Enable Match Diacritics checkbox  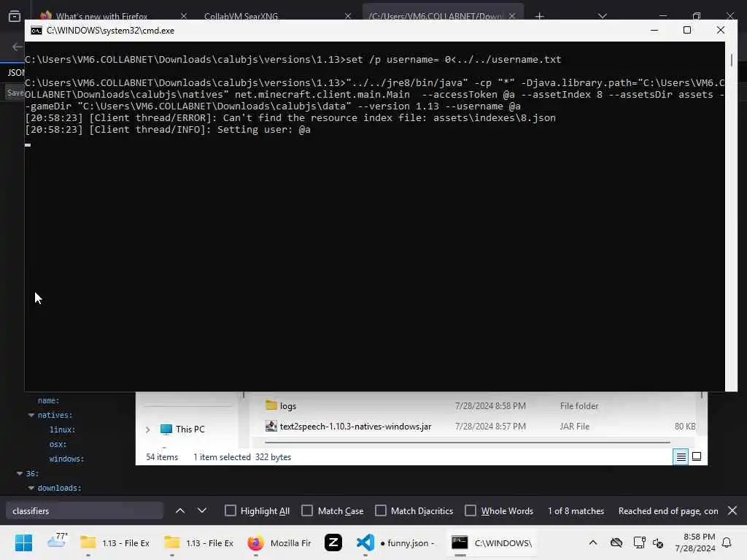[x=381, y=510]
